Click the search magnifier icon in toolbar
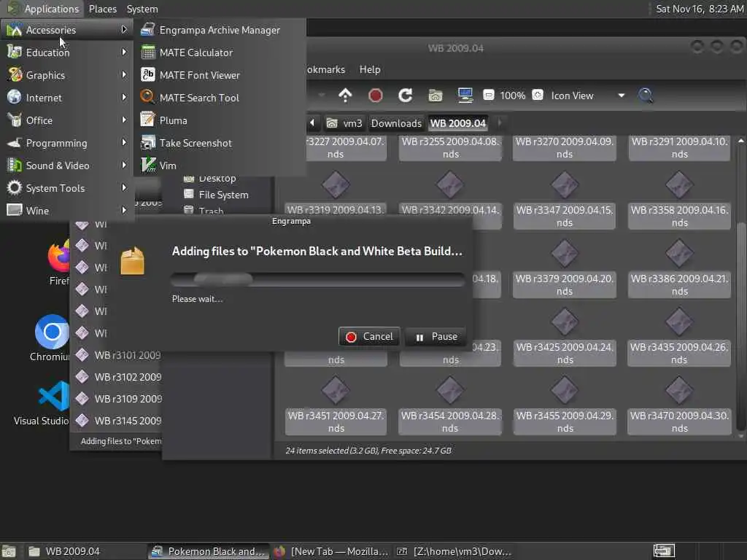Viewport: 747px width, 560px height. 646,96
